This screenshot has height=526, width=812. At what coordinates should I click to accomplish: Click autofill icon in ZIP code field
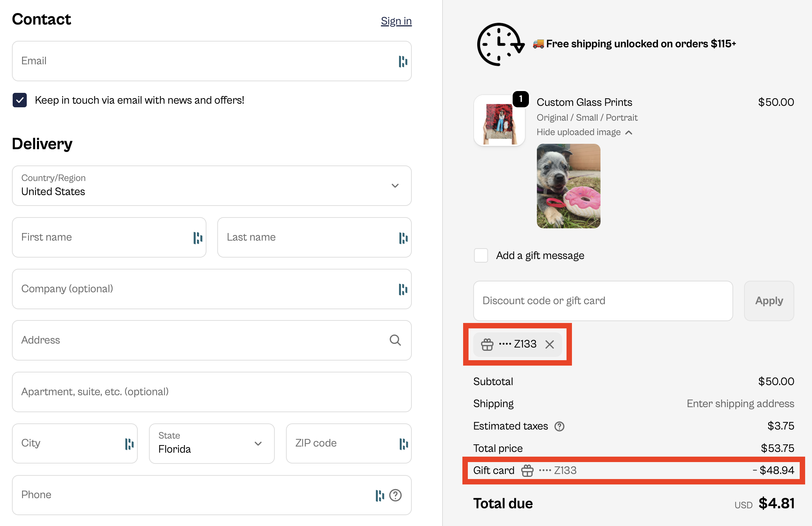tap(403, 444)
